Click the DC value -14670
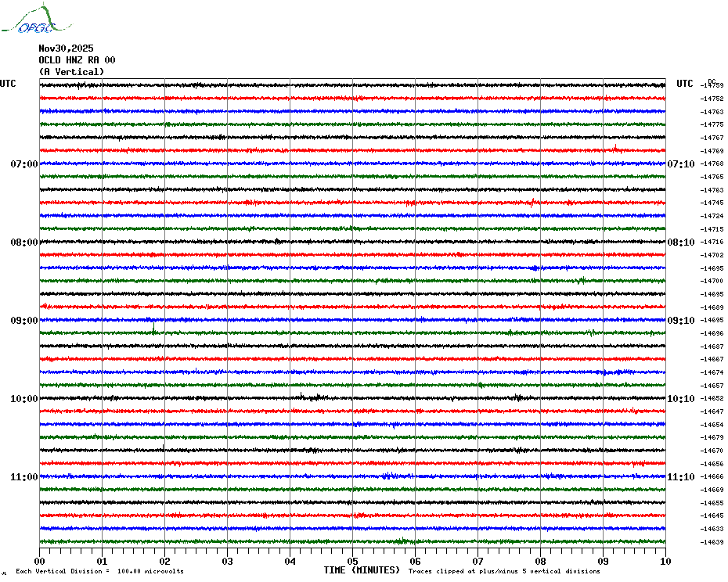The height and width of the screenshot is (582, 728). pyautogui.click(x=712, y=451)
